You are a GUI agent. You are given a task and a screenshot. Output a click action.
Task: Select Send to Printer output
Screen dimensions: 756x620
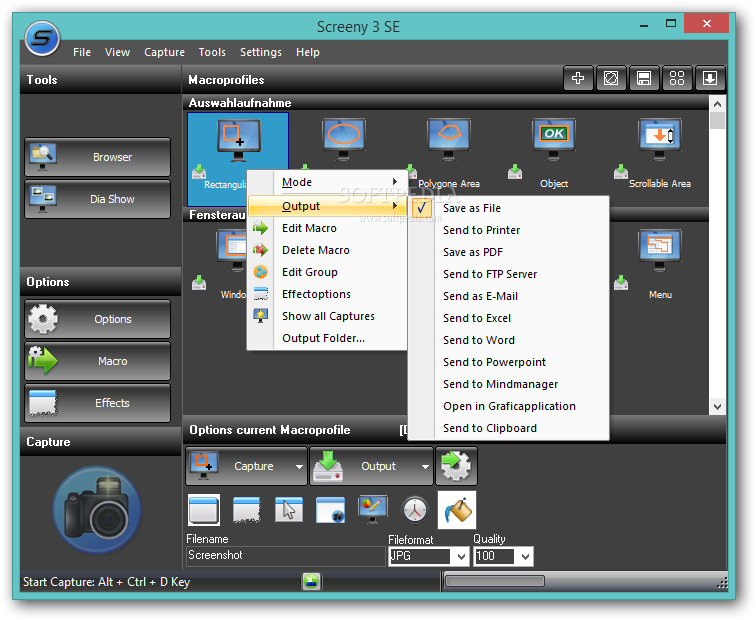pyautogui.click(x=509, y=230)
